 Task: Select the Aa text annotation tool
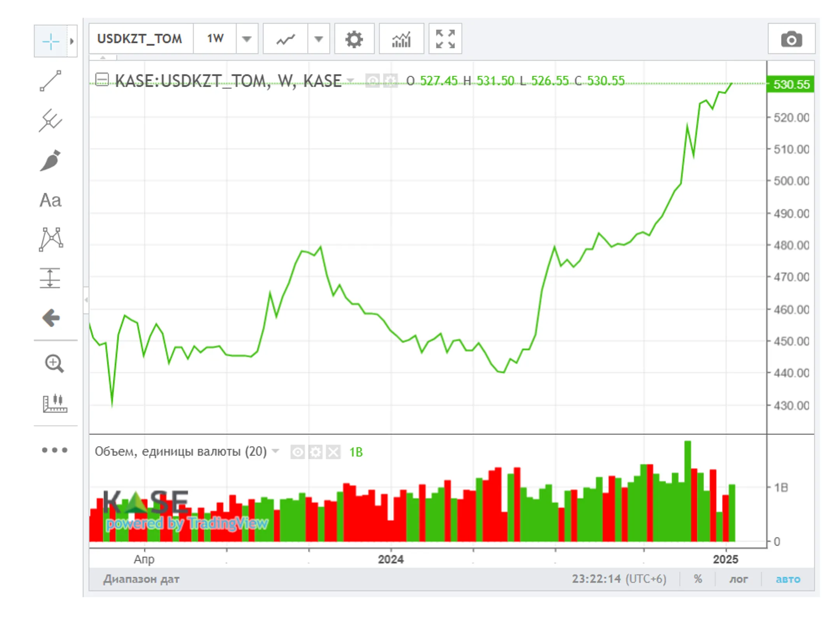51,201
